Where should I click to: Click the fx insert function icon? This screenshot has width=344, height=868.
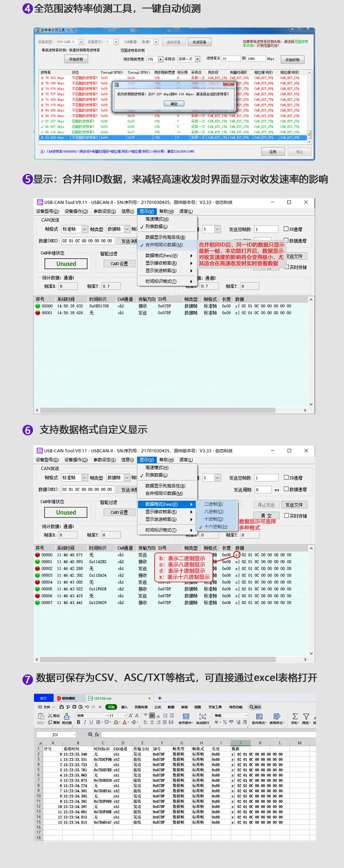point(97,734)
